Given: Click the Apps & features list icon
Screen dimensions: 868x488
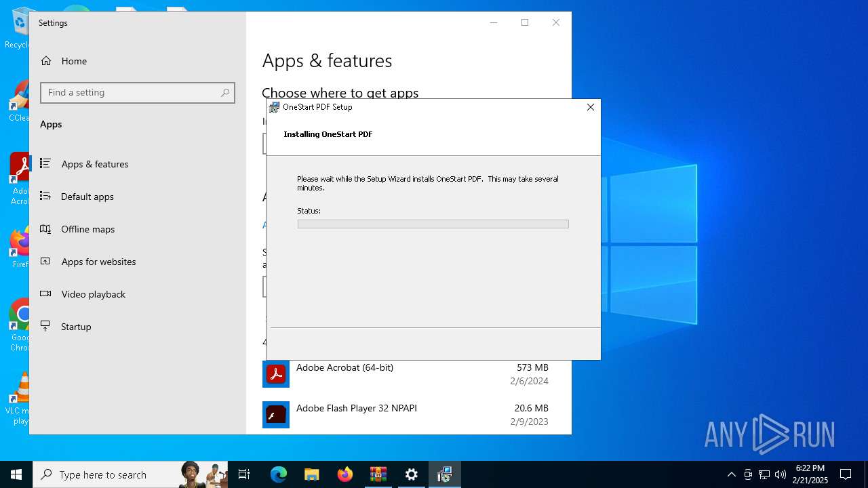Looking at the screenshot, I should tap(45, 163).
